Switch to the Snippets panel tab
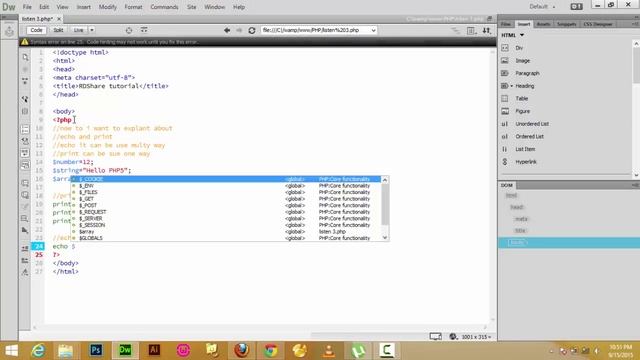640x360 pixels. [x=567, y=24]
